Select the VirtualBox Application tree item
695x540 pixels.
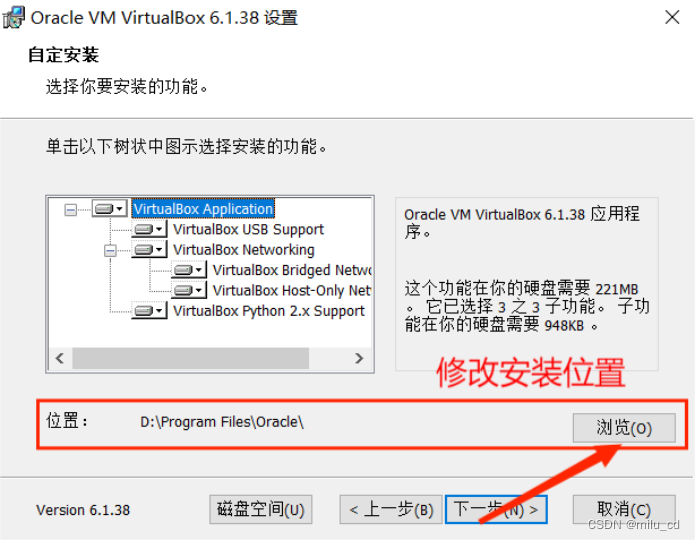tap(203, 209)
